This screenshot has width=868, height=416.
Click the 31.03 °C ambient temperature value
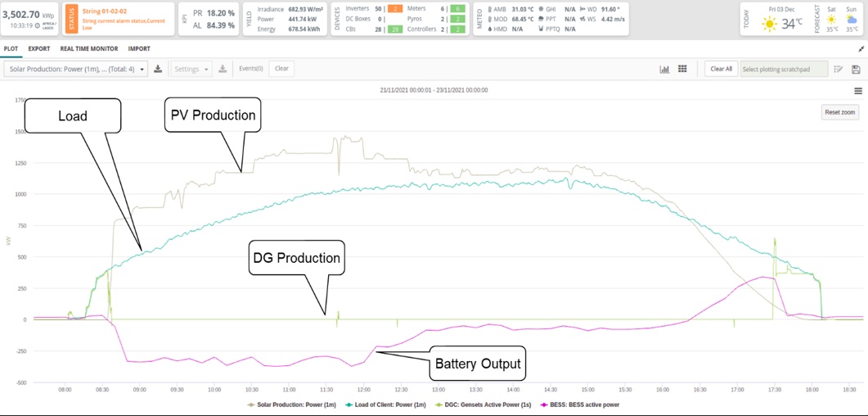523,9
